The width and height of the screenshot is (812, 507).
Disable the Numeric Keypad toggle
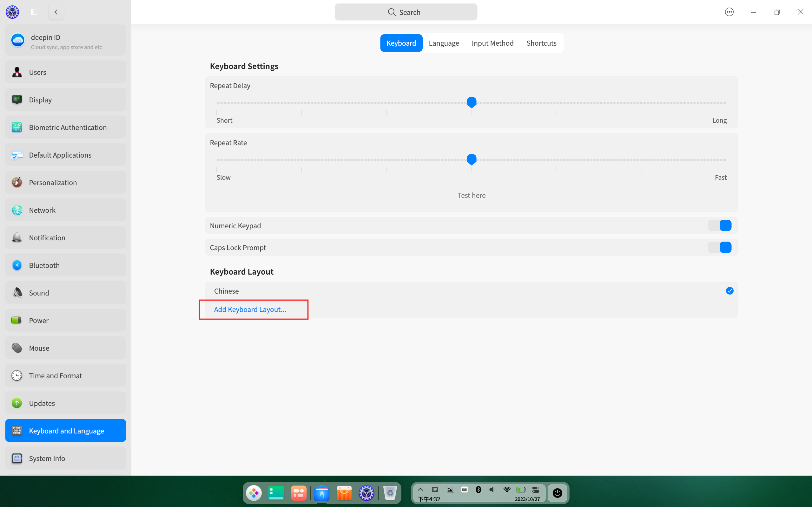720,225
